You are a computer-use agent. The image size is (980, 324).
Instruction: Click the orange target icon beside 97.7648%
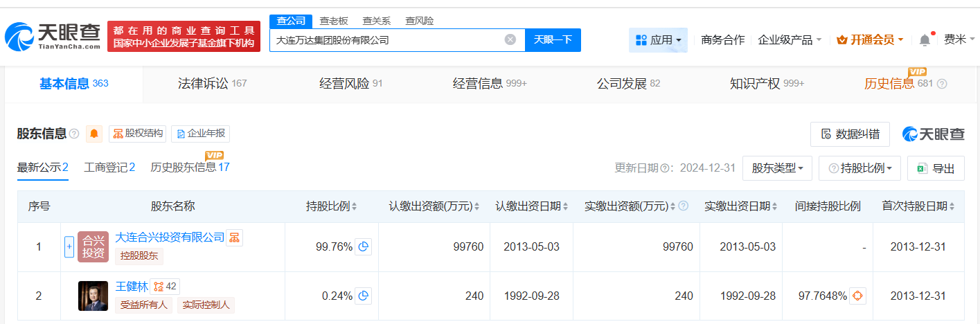tap(858, 296)
